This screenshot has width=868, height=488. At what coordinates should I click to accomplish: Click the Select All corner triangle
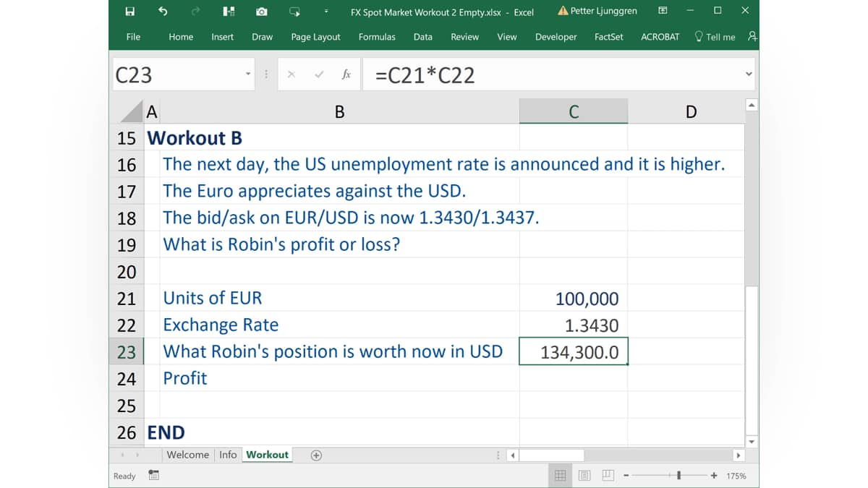pos(130,111)
